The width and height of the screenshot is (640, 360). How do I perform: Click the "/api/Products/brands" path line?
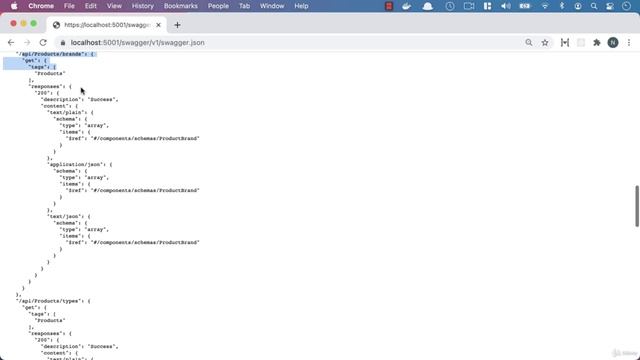(56, 54)
